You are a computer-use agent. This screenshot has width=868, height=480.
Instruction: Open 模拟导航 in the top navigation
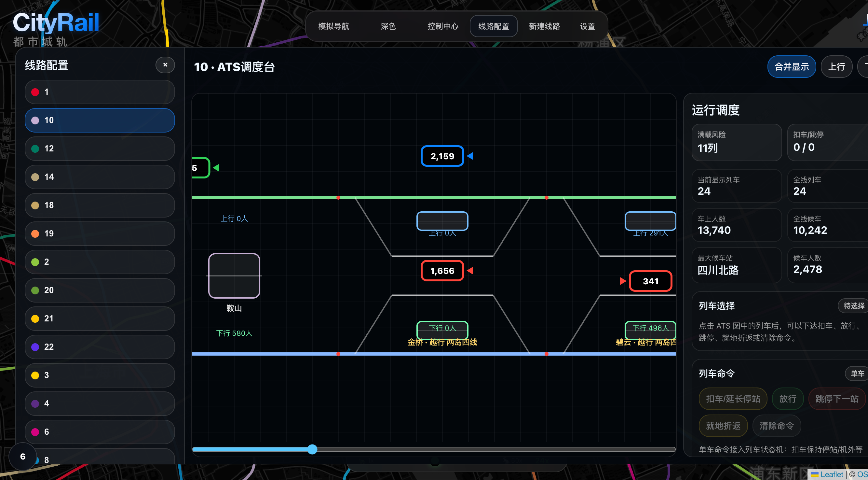tap(333, 26)
